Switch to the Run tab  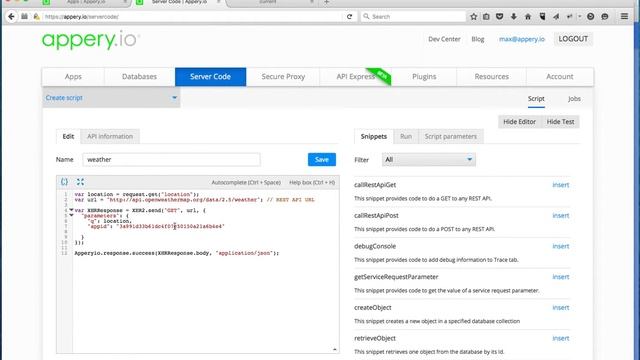coord(406,136)
